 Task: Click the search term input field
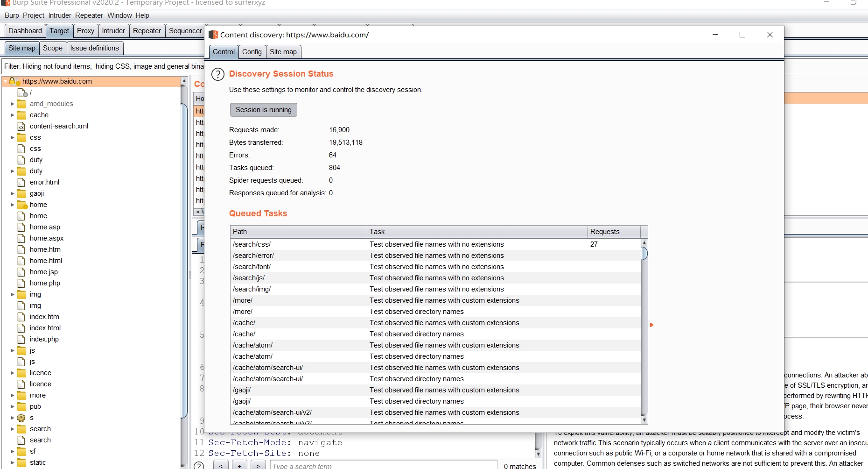pyautogui.click(x=383, y=466)
